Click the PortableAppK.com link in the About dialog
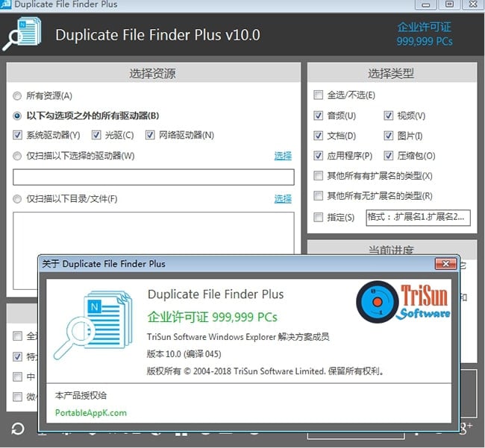Screen dimensions: 485x448 (91, 413)
